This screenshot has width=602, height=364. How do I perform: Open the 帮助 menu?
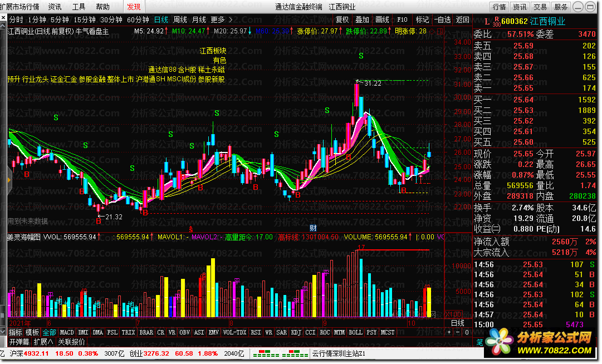tap(103, 7)
